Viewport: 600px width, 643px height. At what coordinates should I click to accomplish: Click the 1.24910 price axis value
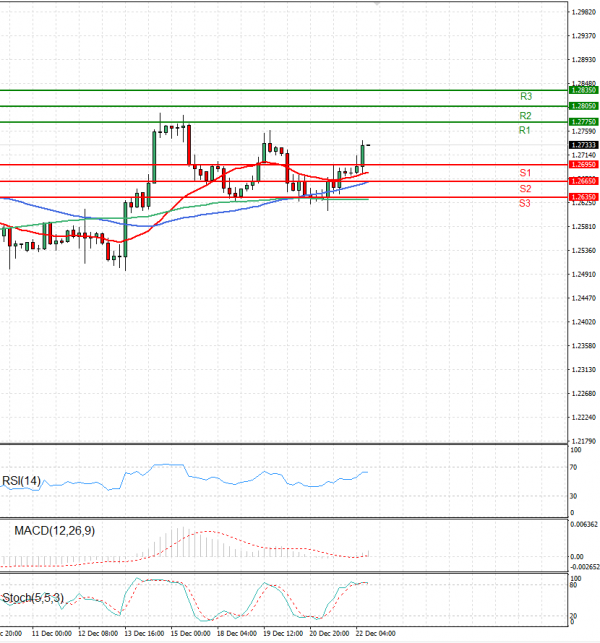click(x=584, y=274)
